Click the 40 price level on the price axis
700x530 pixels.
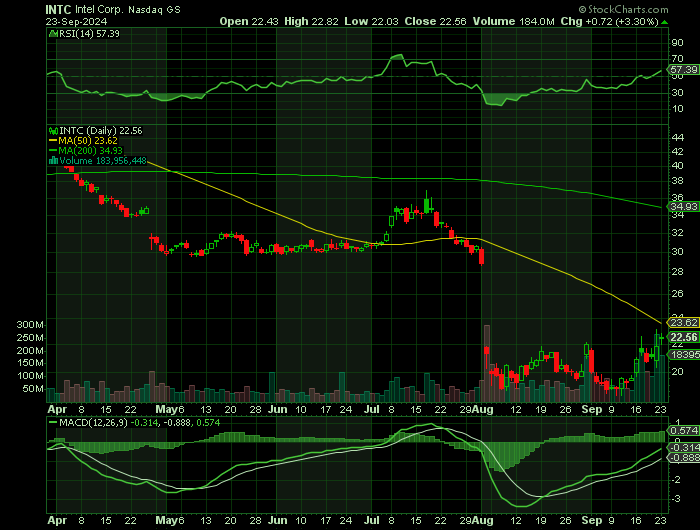pyautogui.click(x=677, y=166)
